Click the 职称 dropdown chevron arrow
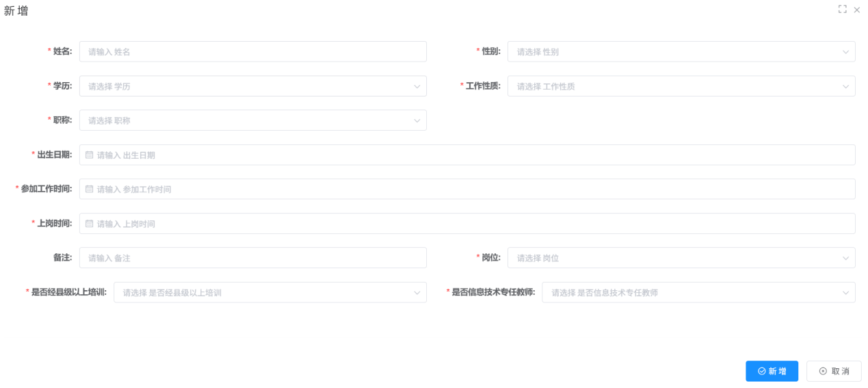868x388 pixels. click(x=417, y=120)
